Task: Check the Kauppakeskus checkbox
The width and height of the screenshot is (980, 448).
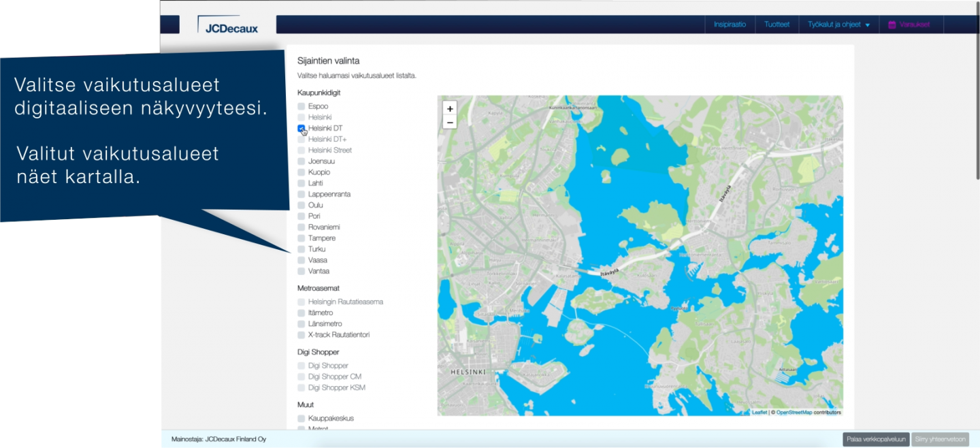Action: 301,418
